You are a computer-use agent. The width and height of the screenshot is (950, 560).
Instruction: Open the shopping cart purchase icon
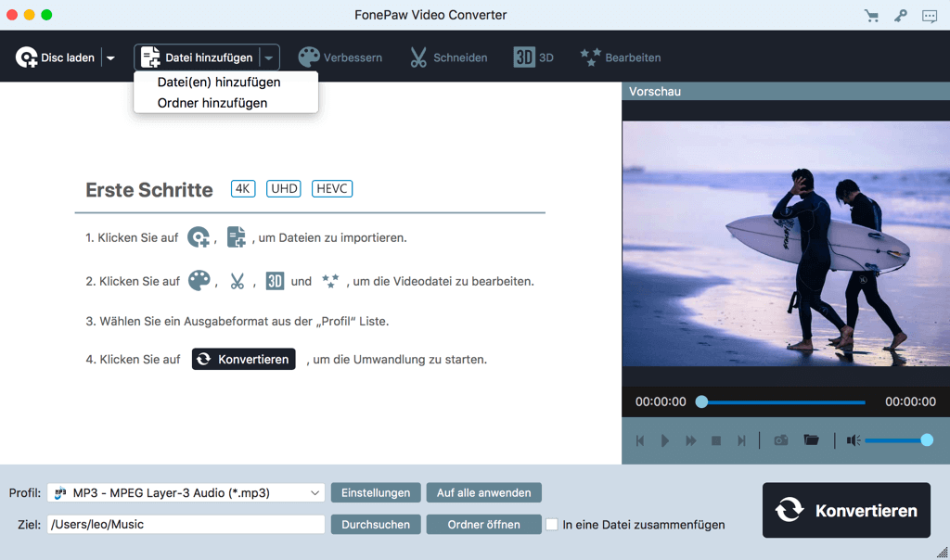[x=871, y=16]
